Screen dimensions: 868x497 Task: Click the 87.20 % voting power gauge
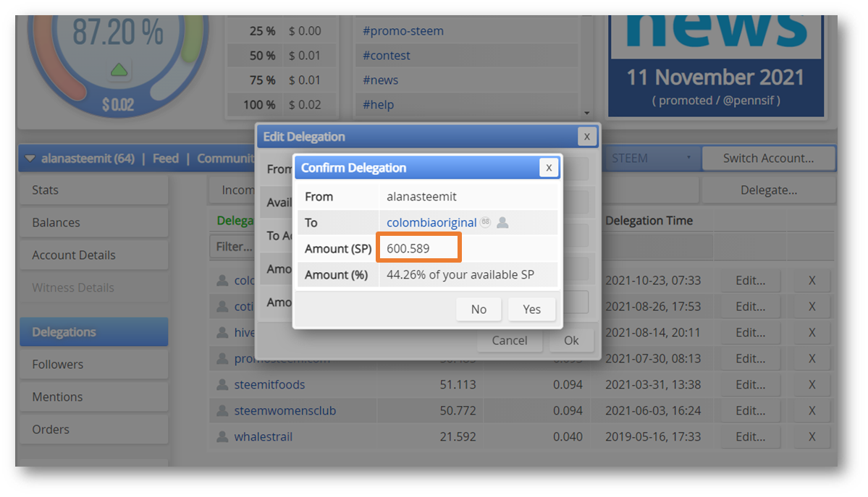pos(118,32)
